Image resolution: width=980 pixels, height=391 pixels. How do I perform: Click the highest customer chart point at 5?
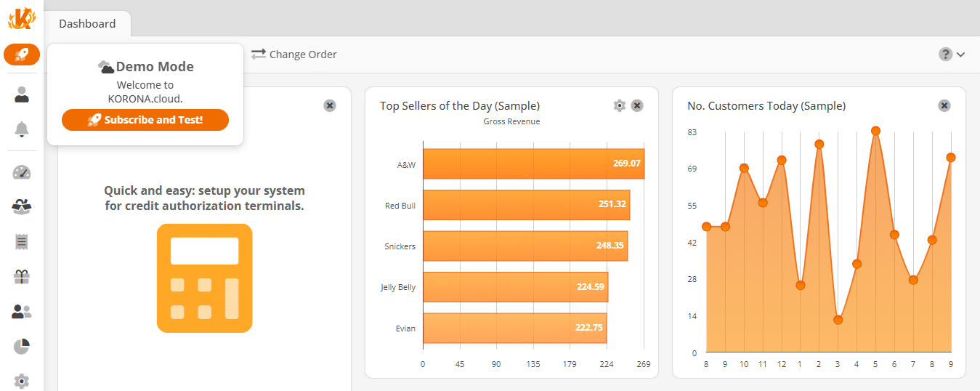pos(875,131)
